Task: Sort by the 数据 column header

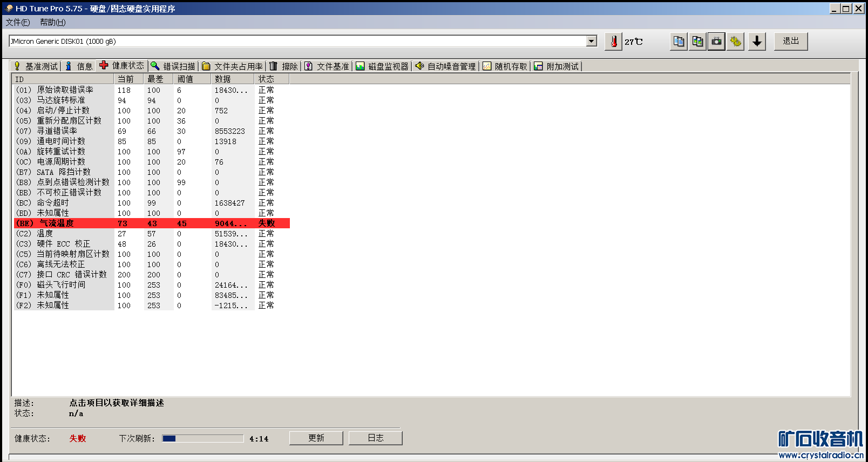Action: 233,79
